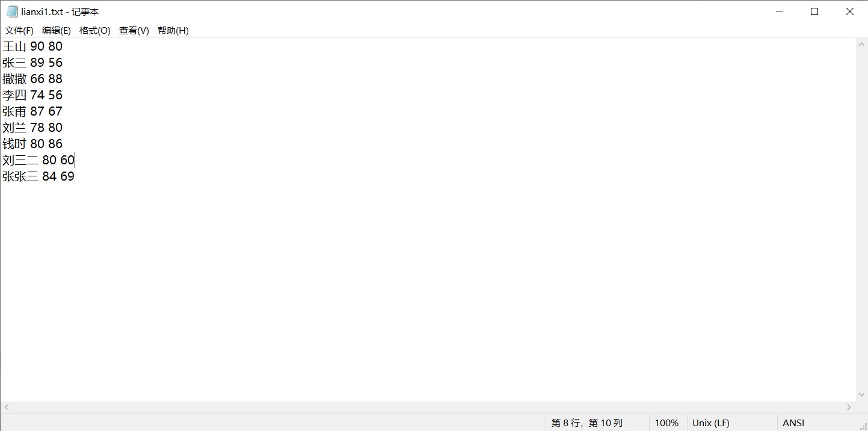Place cursor at end of 张张三 84 69 line
Screen dimensions: 868x431
[x=75, y=176]
